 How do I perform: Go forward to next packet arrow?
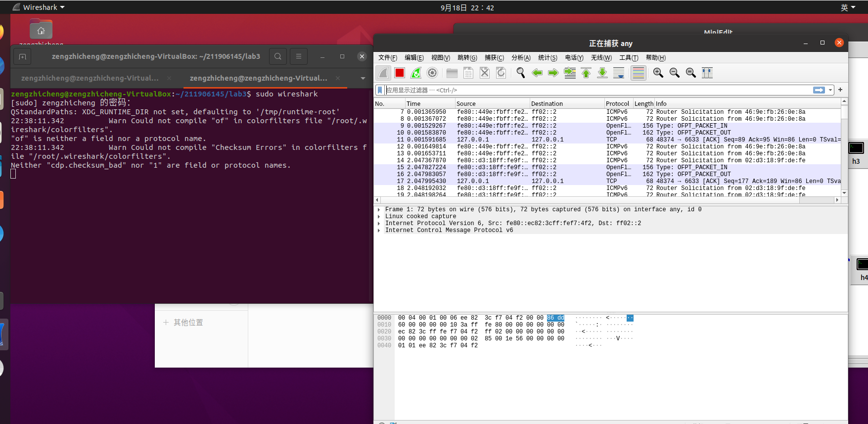(x=553, y=73)
